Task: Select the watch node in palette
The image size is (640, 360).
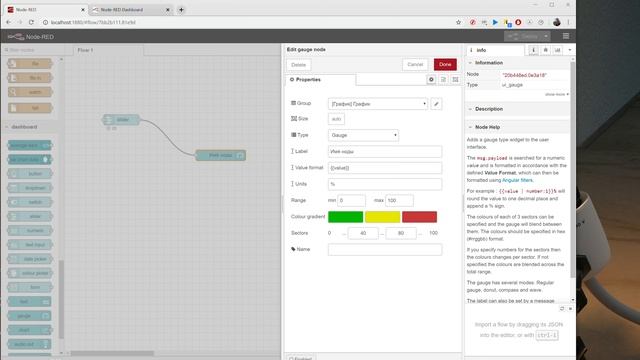Action: 30,92
